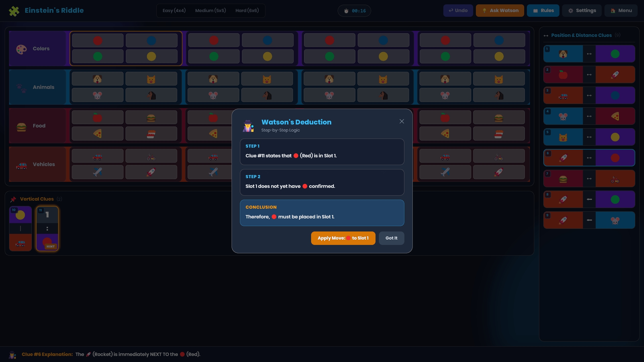Select the dog in slot 3
Viewport: 644px width, 362px height.
[x=329, y=79]
